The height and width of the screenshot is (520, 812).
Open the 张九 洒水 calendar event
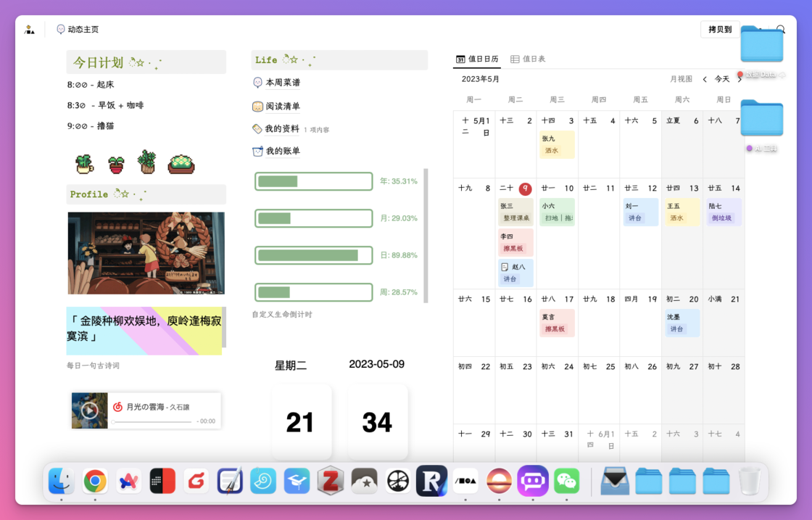[557, 144]
